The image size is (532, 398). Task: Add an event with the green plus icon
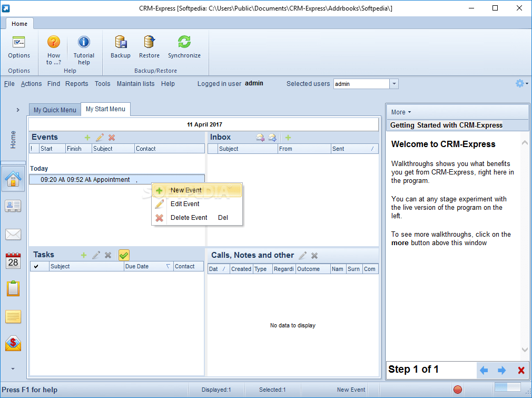coord(87,137)
